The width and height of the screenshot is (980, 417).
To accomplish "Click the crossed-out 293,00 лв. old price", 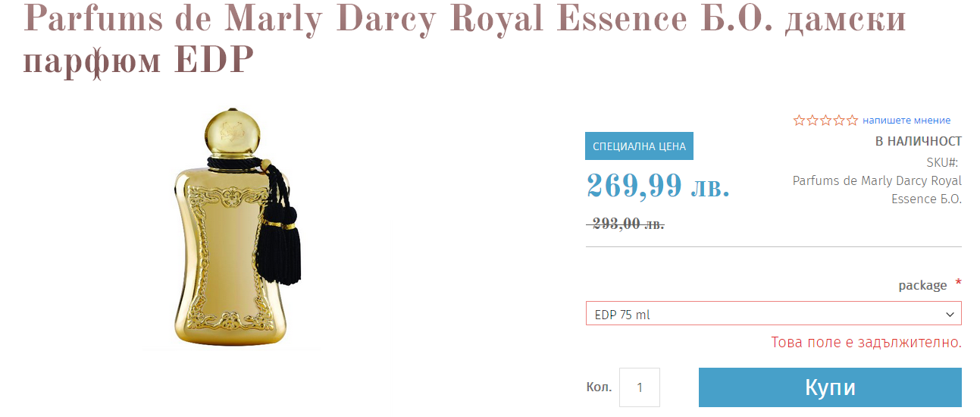I will (x=627, y=224).
